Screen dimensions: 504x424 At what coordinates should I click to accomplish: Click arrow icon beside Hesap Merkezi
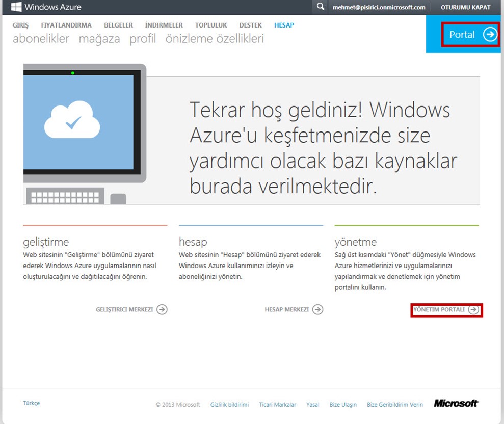317,309
